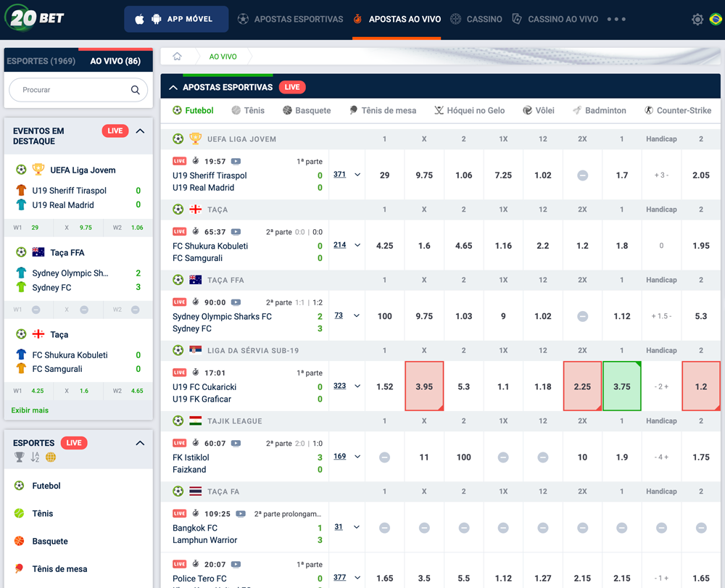This screenshot has height=588, width=725.
Task: Click the Thailand flag in Taça FA header
Action: [196, 491]
